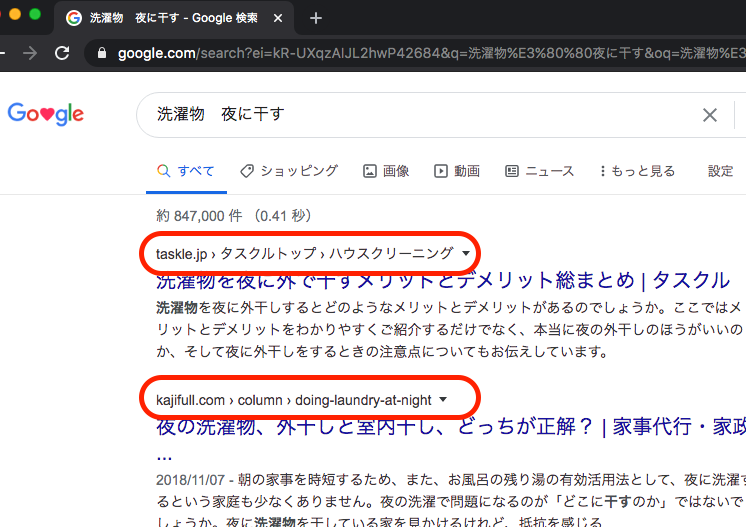Click the macOS yellow minimize button

tap(15, 14)
